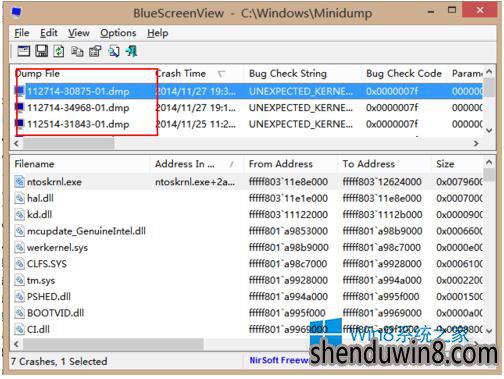Click the file icon beside ntoskrnl.exe
Viewport: 504px width, 379px height.
[x=20, y=182]
